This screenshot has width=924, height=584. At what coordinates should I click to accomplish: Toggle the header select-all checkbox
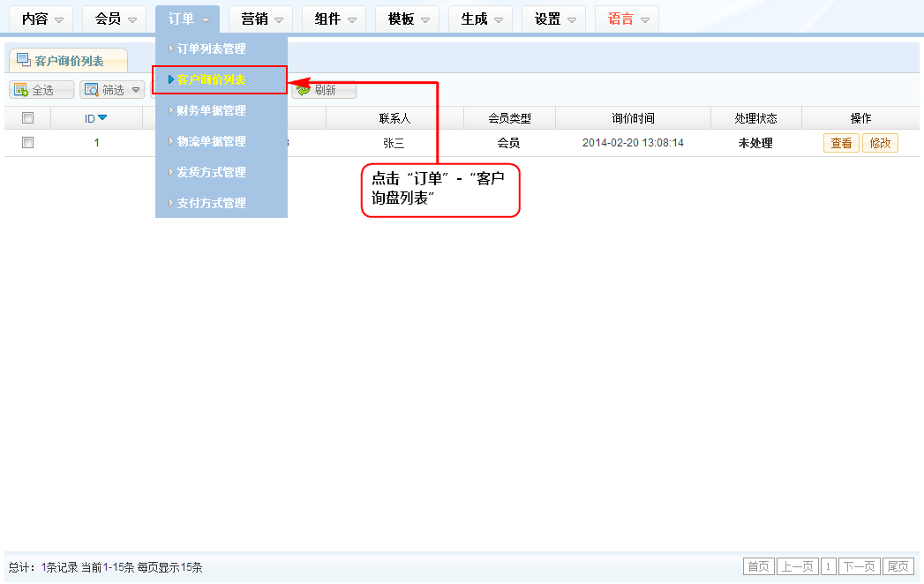27,118
